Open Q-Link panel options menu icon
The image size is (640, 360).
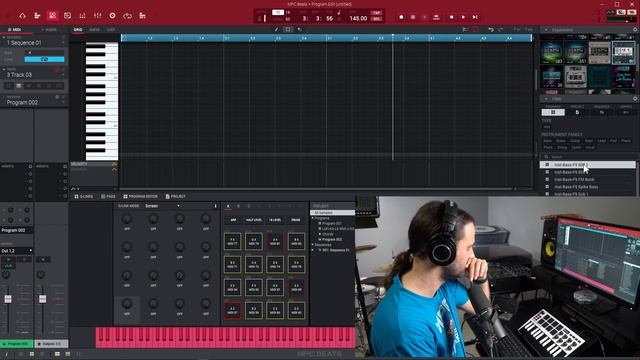click(x=216, y=206)
